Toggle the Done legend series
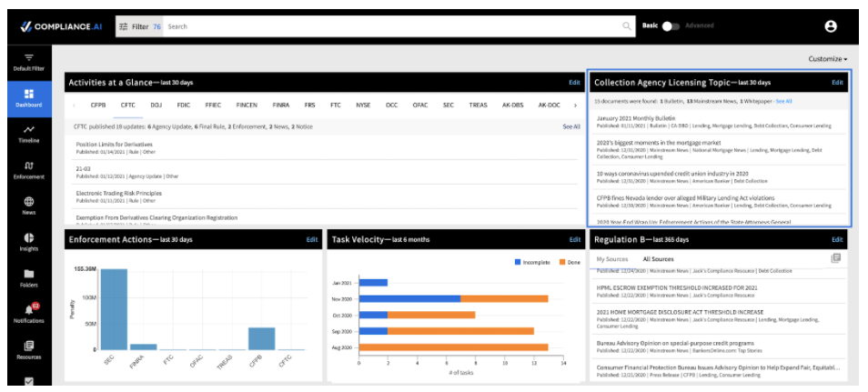 (x=570, y=263)
